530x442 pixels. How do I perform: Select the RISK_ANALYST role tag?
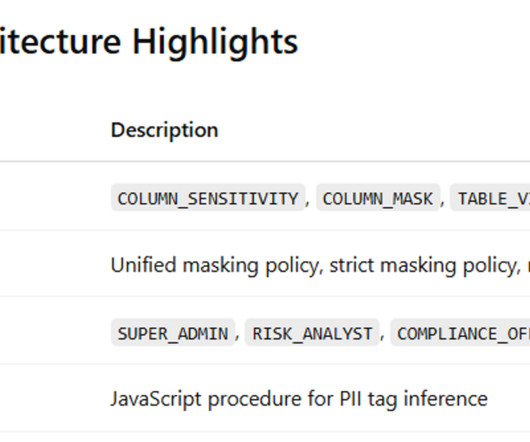pos(312,334)
